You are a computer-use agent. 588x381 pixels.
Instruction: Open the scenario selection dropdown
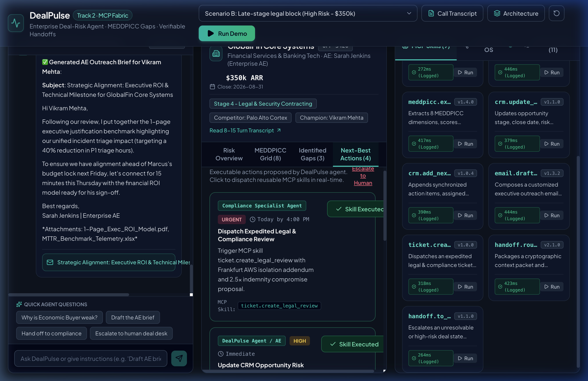tap(308, 13)
